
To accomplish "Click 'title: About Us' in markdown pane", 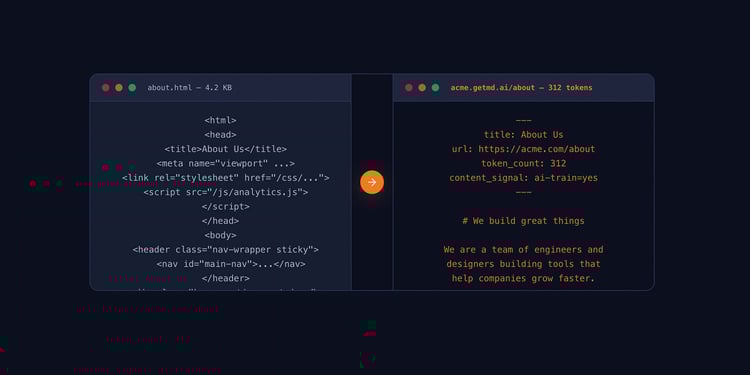I will (524, 135).
